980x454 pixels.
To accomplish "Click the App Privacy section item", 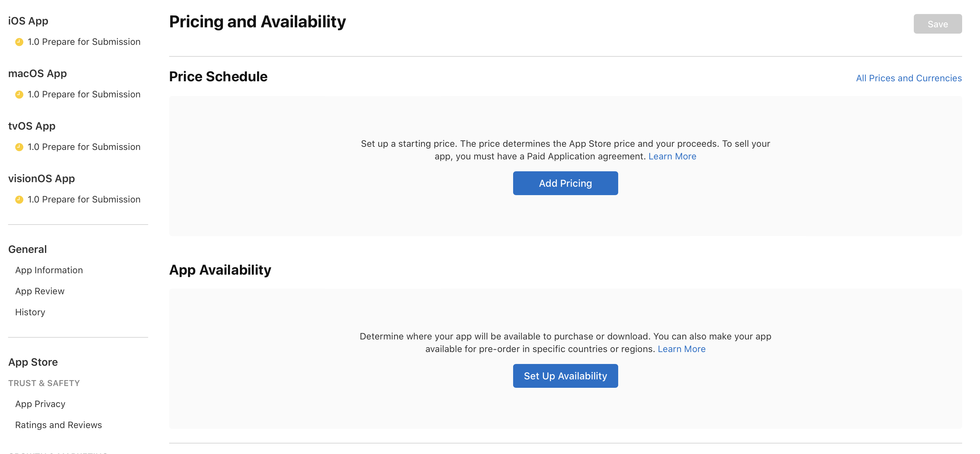I will point(40,403).
